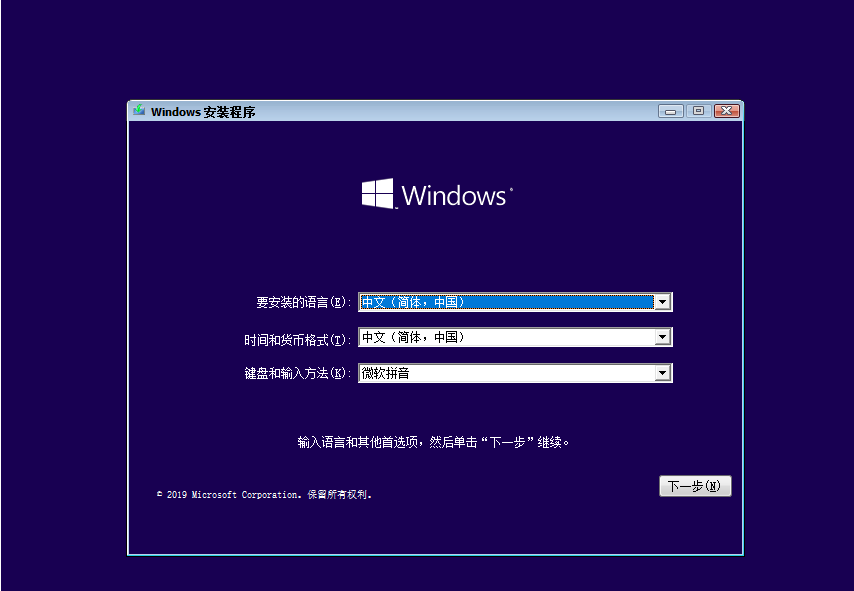Open the 时间和货币格式 format dropdown
This screenshot has height=591, width=854.
coord(663,337)
